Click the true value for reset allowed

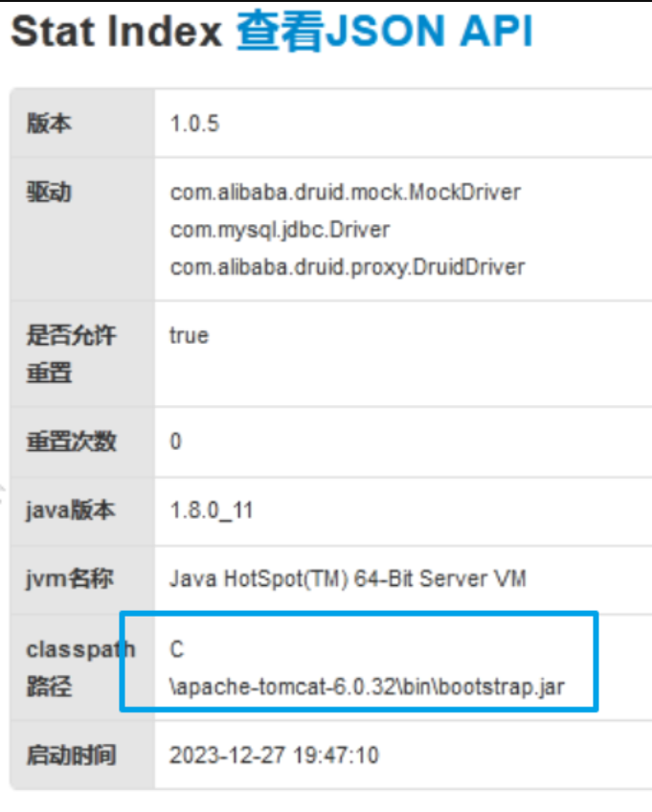tap(189, 335)
